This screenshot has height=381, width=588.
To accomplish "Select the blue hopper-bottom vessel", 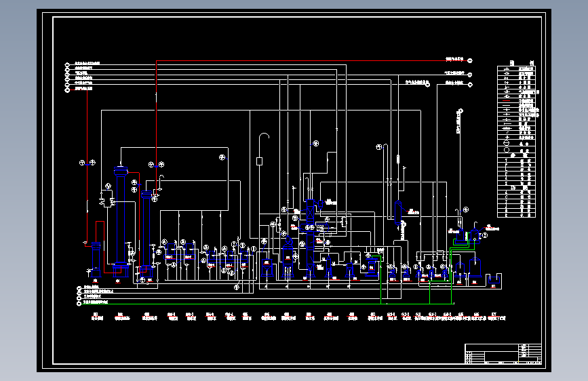I will pyautogui.click(x=267, y=268).
